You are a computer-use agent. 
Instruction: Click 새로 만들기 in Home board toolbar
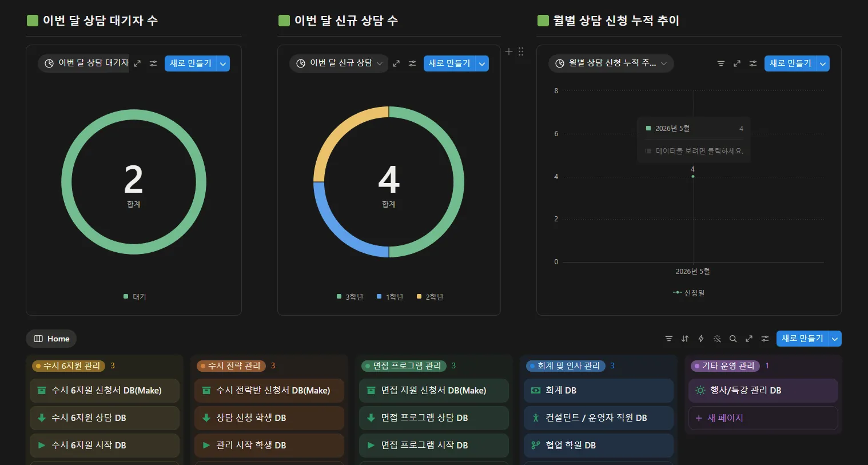coord(803,339)
